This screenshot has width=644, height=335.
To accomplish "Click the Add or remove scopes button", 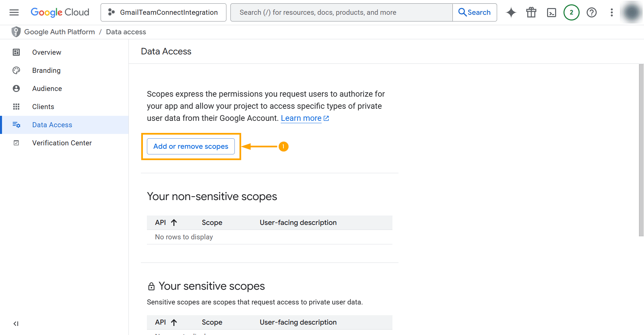I will (191, 146).
